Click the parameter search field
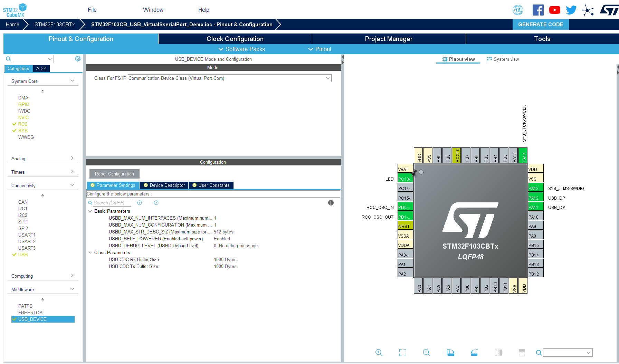619x364 pixels. [x=111, y=203]
